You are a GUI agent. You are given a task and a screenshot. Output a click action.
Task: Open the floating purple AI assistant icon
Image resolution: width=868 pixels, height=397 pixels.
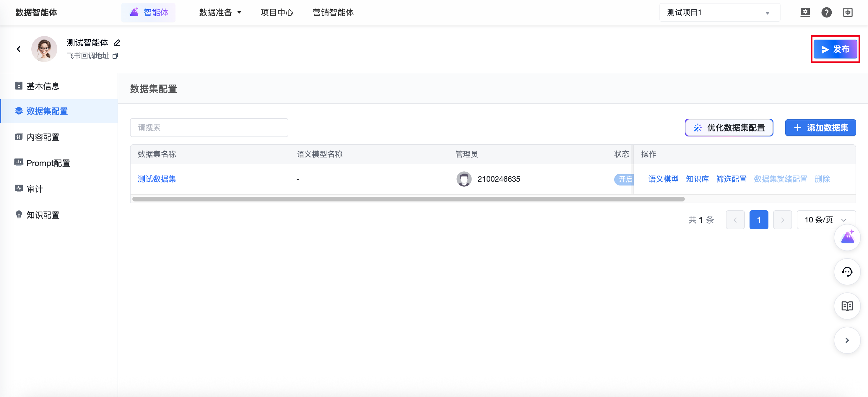[x=847, y=237]
